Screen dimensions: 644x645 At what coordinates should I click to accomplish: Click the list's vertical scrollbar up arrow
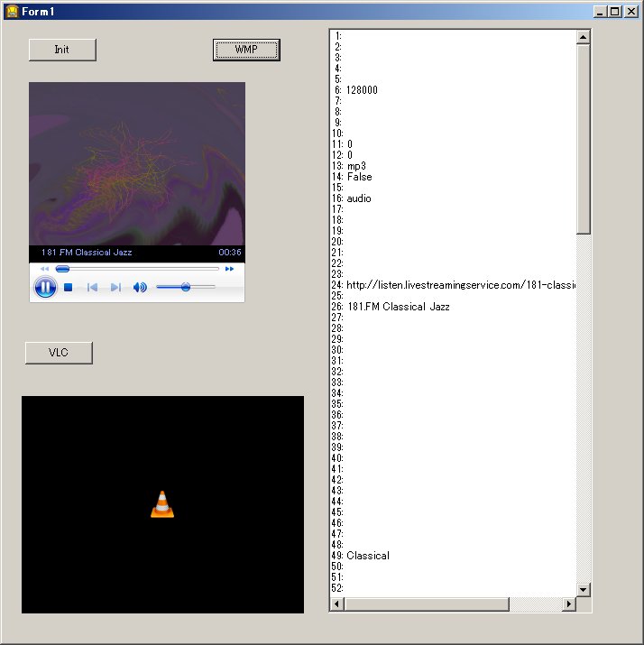click(584, 37)
